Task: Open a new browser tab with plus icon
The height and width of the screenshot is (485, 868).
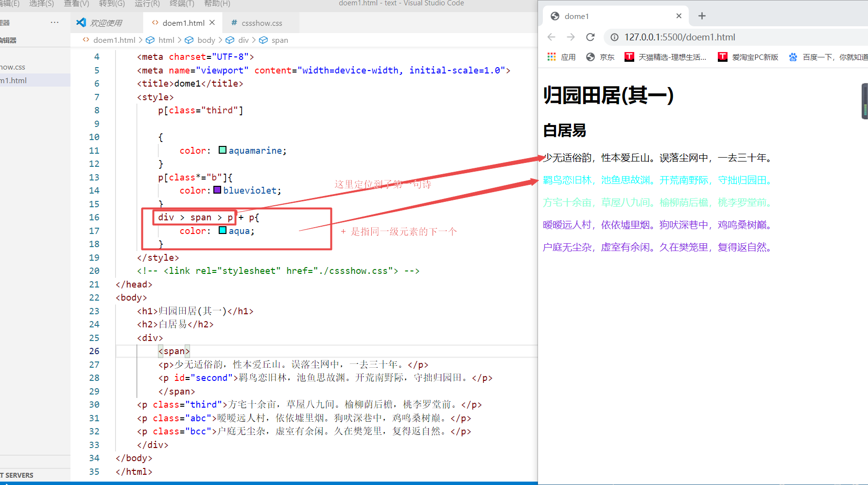Action: coord(701,16)
